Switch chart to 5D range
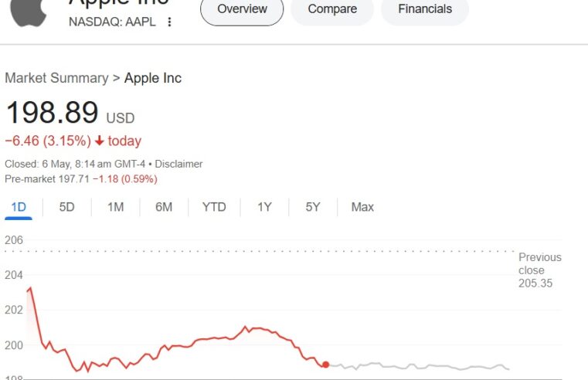Viewport: 588px width, 380px height. click(x=66, y=207)
